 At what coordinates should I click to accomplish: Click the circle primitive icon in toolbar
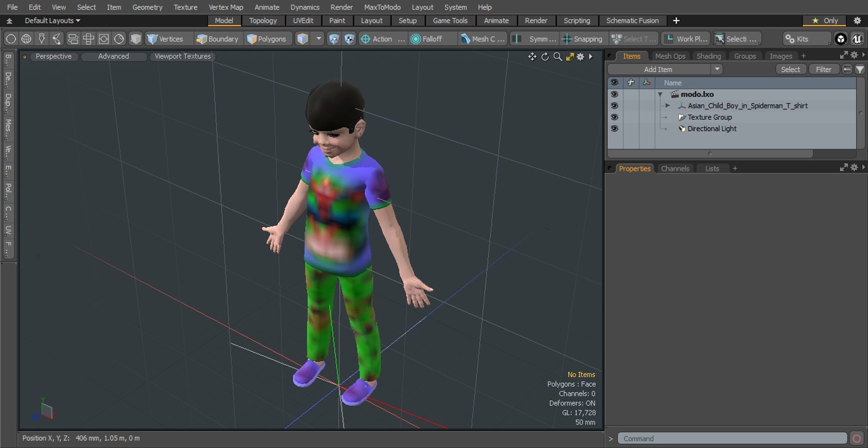point(11,39)
